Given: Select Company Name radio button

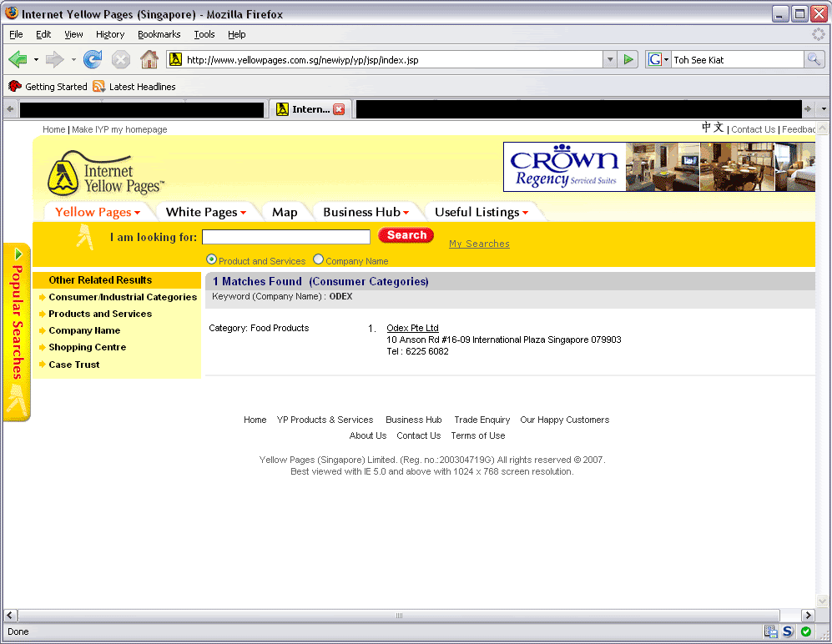Looking at the screenshot, I should (319, 259).
